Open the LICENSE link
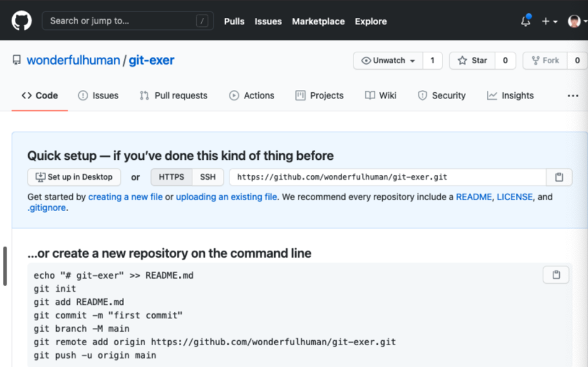Image resolution: width=588 pixels, height=367 pixels. click(x=514, y=197)
